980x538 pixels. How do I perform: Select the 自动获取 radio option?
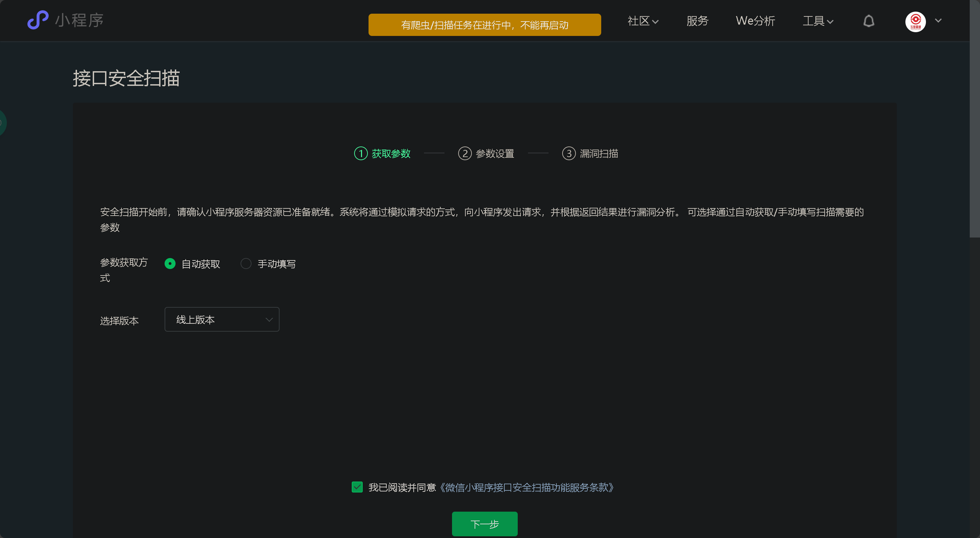click(170, 263)
